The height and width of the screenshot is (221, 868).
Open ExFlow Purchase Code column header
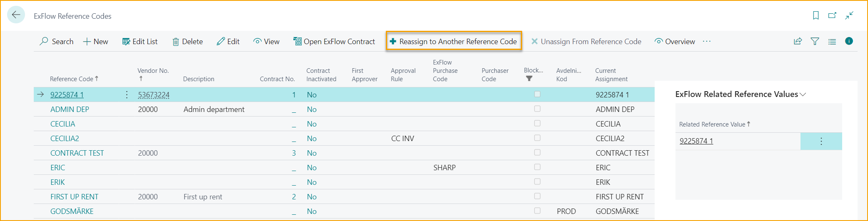[445, 70]
